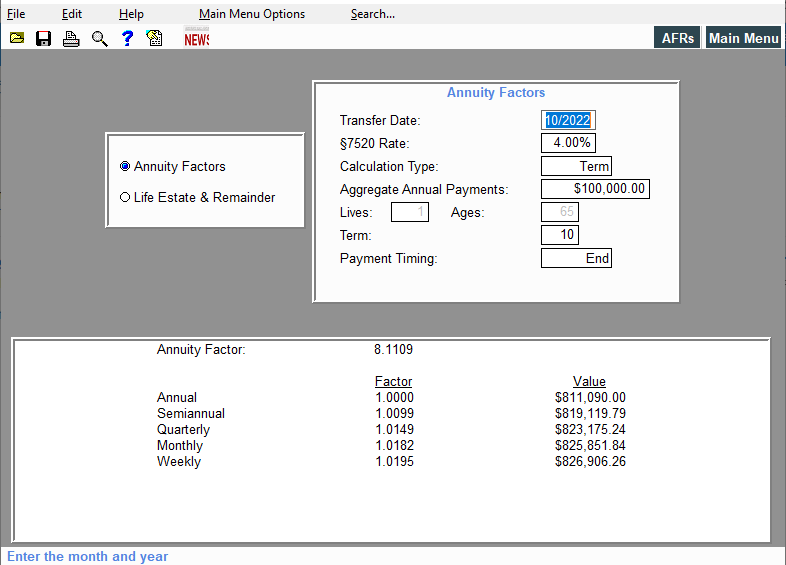Click the Main Menu button
This screenshot has width=786, height=565.
743,38
